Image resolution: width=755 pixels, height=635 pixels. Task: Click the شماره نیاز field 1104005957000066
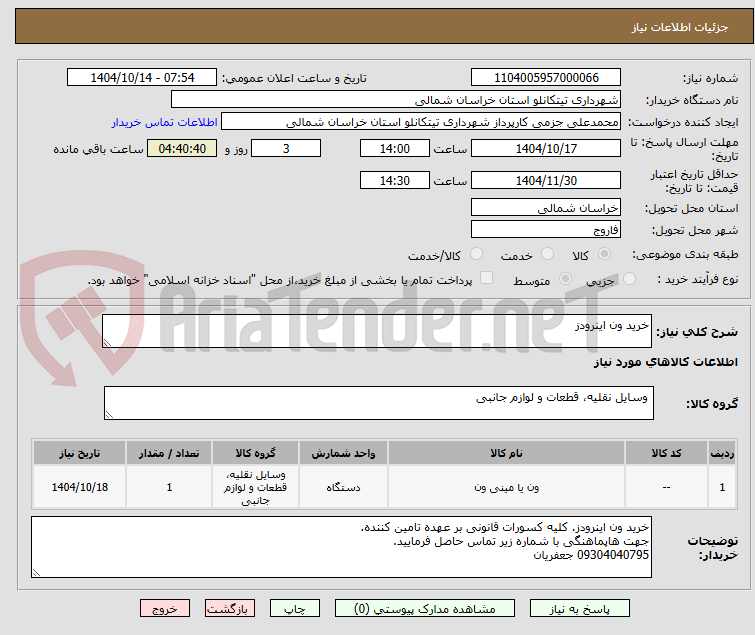[x=546, y=78]
